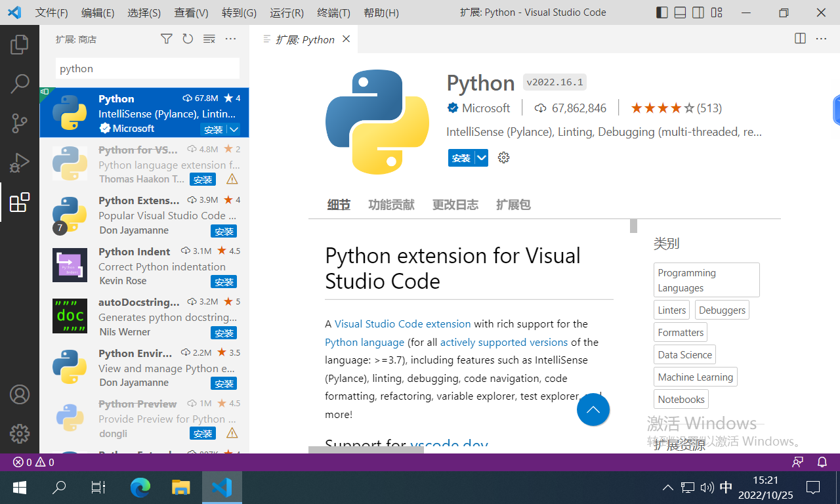The image size is (840, 504).
Task: Toggle secondary side bar layout icon
Action: coord(698,12)
